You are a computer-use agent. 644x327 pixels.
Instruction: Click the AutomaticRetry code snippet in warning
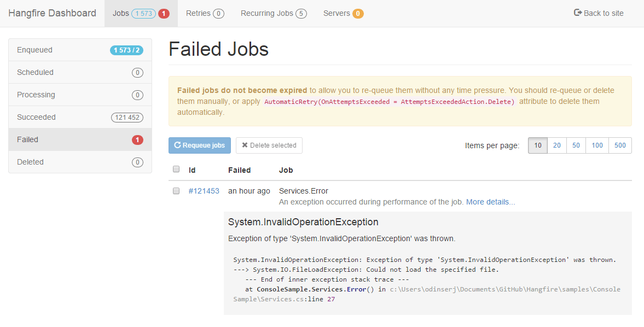click(x=390, y=102)
